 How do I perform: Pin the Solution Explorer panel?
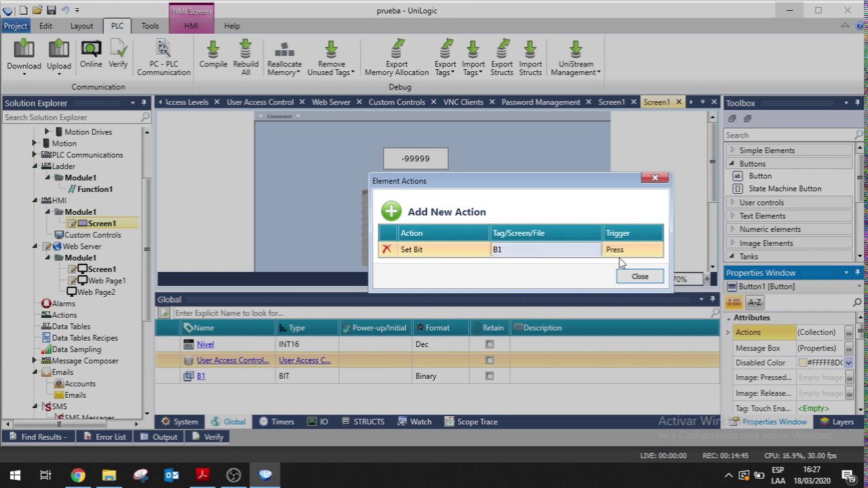(144, 103)
